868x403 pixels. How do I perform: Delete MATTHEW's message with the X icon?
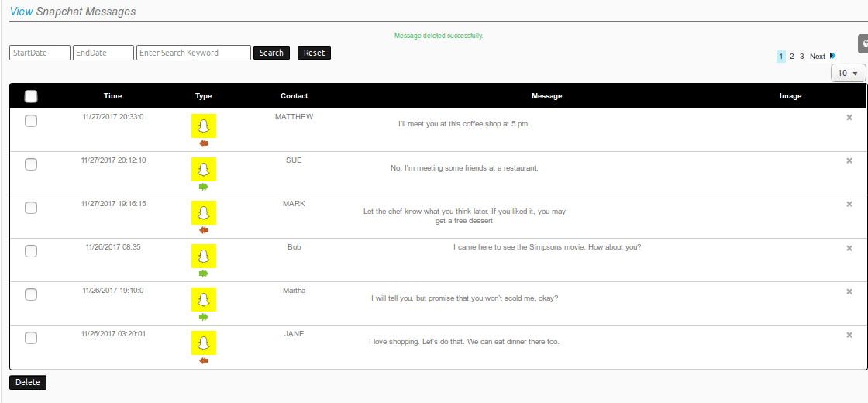[x=849, y=117]
